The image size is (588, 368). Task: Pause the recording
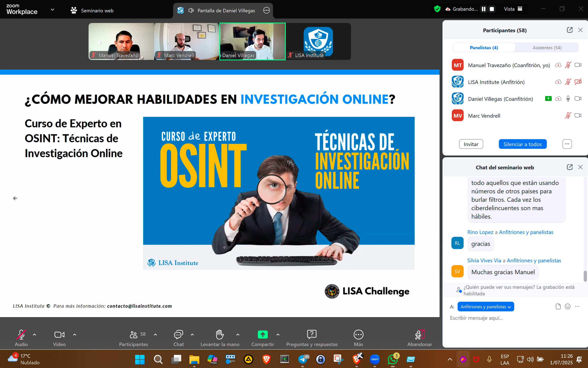coord(483,9)
